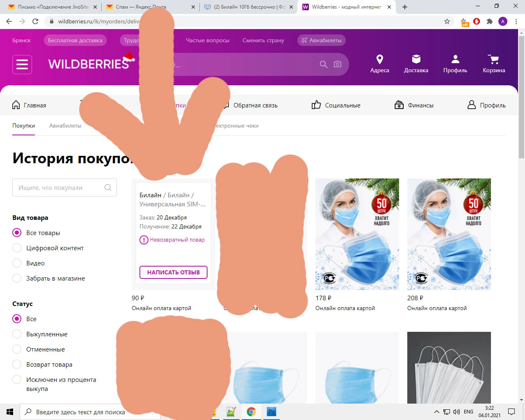
Task: Open Бесплатная доставка link
Action: tap(75, 40)
